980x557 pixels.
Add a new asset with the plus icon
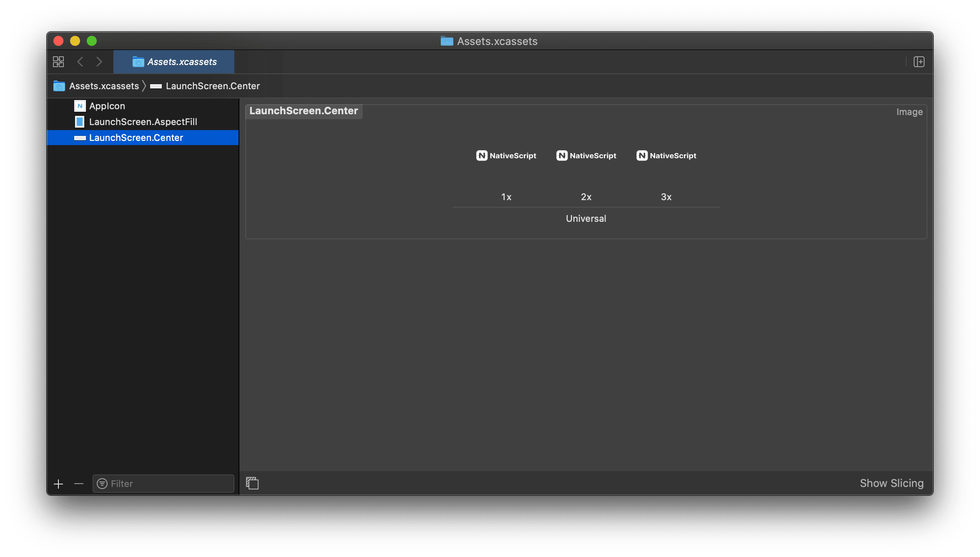click(x=58, y=484)
